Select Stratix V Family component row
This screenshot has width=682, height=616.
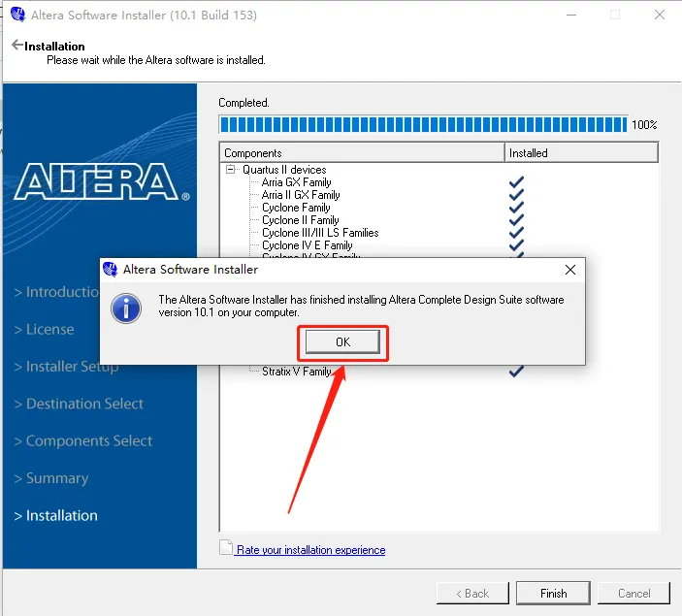tap(297, 372)
